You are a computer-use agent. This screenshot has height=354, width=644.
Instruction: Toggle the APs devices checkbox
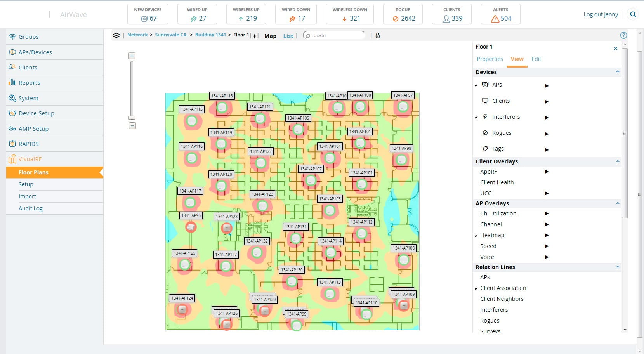tap(476, 85)
